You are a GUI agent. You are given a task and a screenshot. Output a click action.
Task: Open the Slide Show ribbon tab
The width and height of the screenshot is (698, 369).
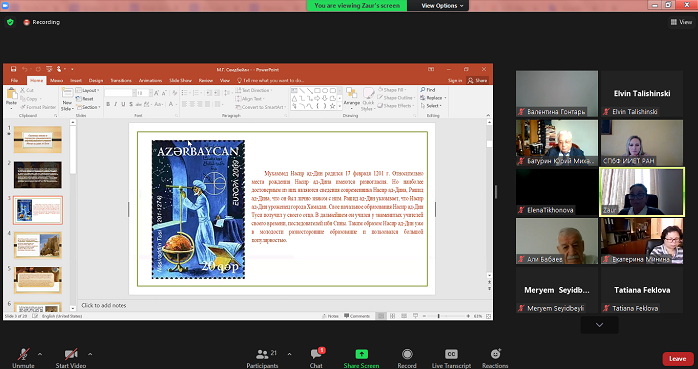(180, 81)
